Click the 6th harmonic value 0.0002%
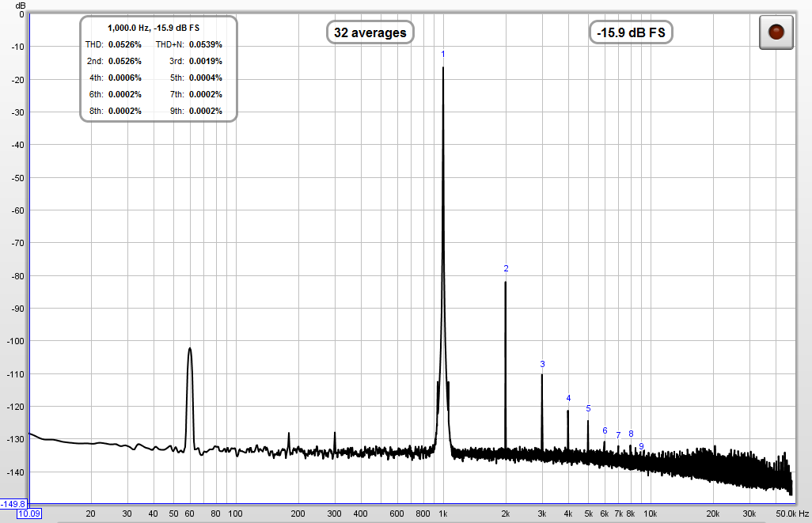The height and width of the screenshot is (523, 812). (x=125, y=94)
